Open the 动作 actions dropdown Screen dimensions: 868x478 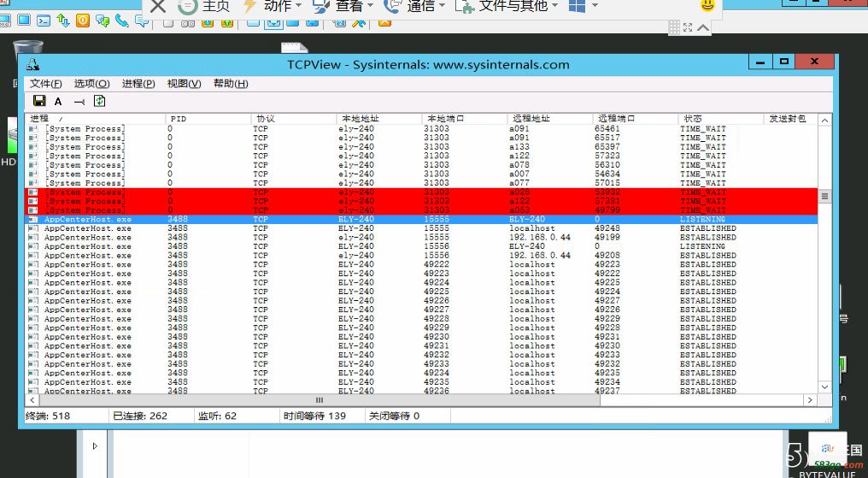click(273, 6)
